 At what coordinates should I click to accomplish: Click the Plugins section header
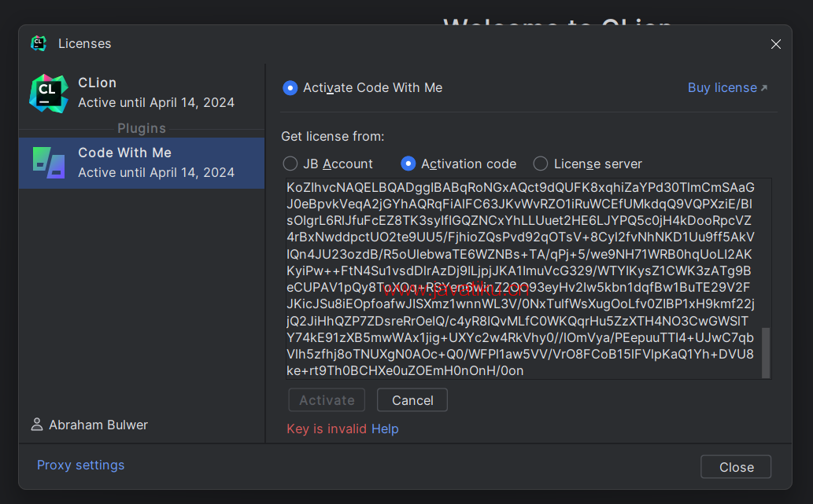pos(142,128)
